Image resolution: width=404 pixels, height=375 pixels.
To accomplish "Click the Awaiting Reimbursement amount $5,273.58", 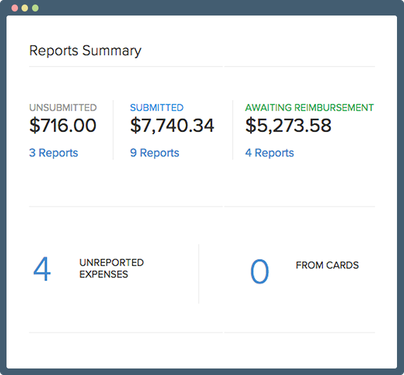I will point(288,125).
